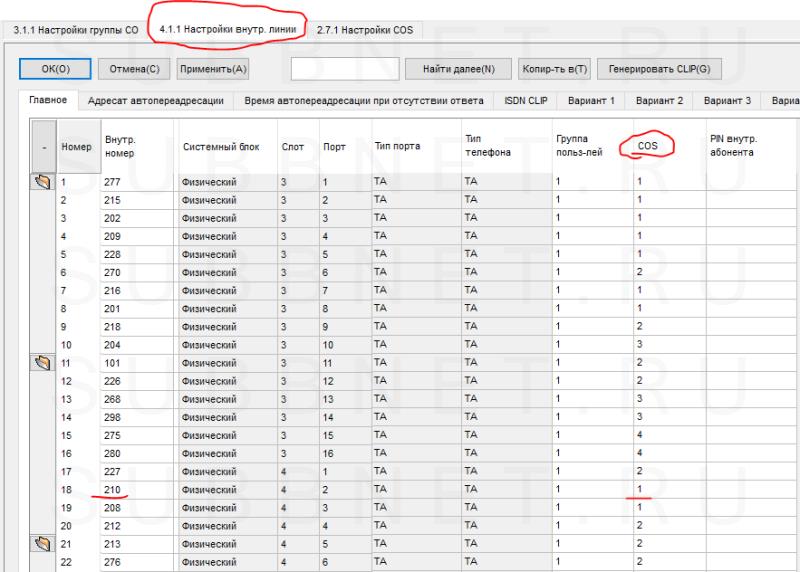
Task: Click the hand icon beside row 1
Action: coord(43,183)
